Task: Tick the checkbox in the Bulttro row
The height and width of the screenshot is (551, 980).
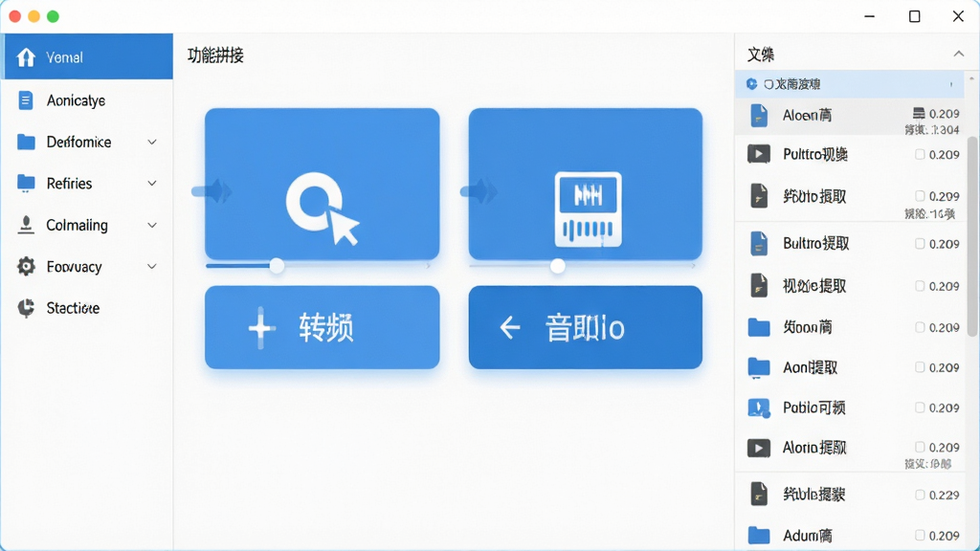Action: 920,244
